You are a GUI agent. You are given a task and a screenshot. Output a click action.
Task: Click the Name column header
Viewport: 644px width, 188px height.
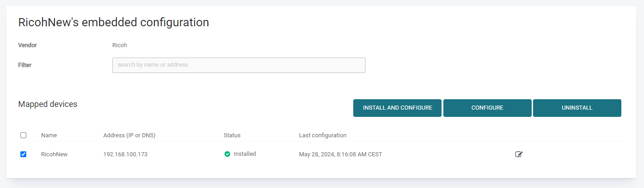(x=49, y=135)
